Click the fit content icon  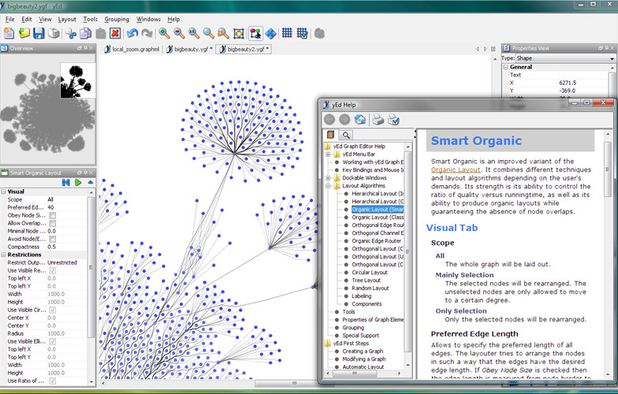click(x=238, y=33)
